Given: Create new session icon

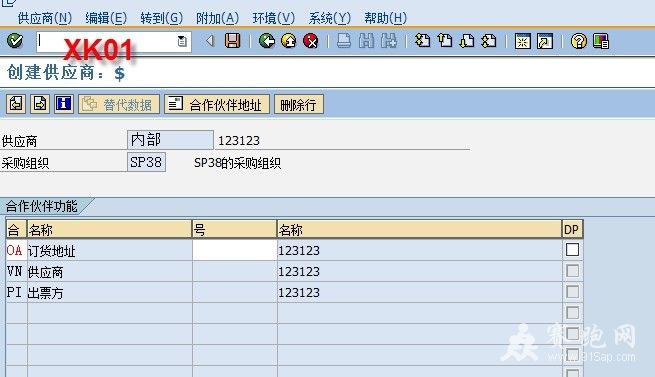Looking at the screenshot, I should [x=523, y=41].
